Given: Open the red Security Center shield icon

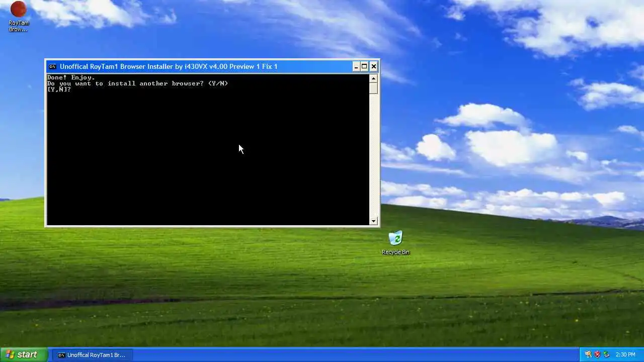Looking at the screenshot, I should click(x=597, y=354).
